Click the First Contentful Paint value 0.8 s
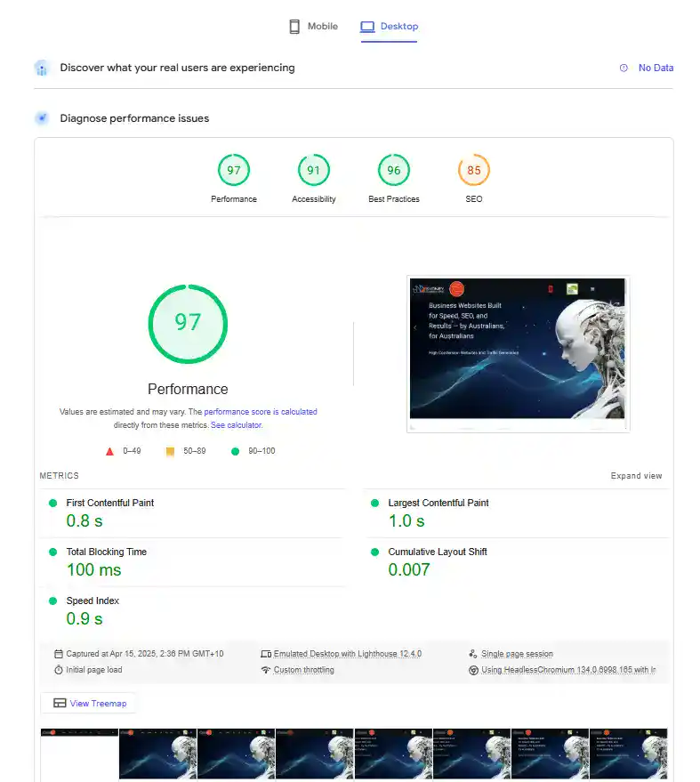700x782 pixels. [x=84, y=521]
